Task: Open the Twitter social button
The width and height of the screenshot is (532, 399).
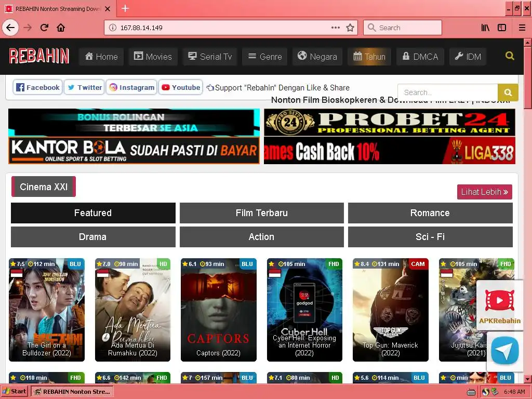Action: coord(84,87)
